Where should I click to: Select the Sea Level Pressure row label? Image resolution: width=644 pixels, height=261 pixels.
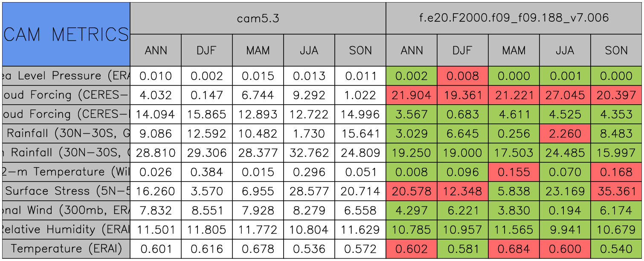click(66, 76)
